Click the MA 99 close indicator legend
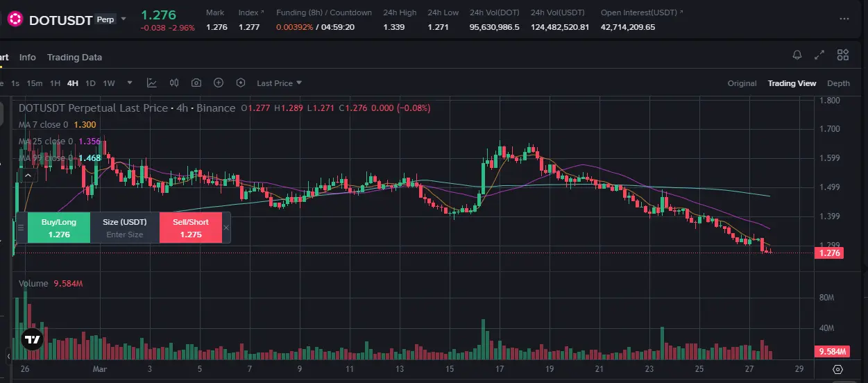The image size is (868, 383). coord(60,158)
